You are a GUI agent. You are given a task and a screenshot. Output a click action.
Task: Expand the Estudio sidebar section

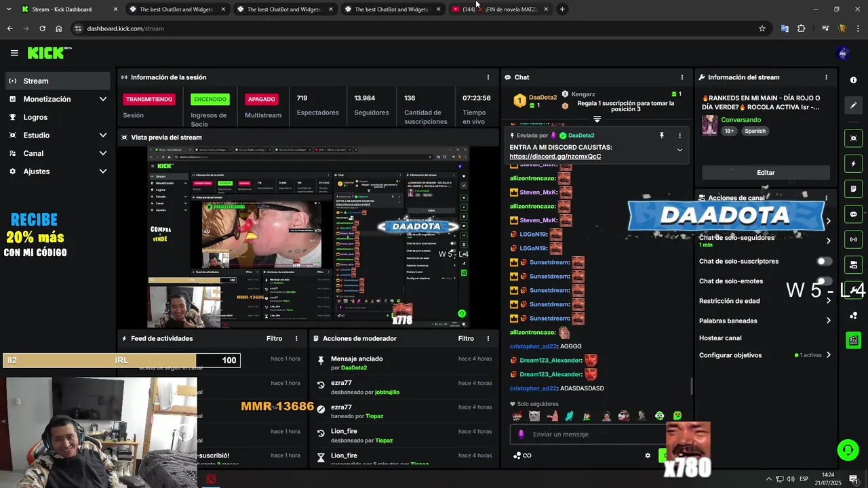point(103,135)
